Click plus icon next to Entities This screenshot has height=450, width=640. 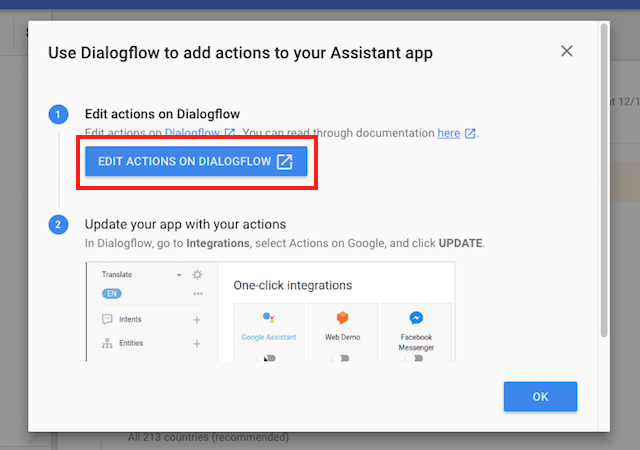pyautogui.click(x=197, y=344)
